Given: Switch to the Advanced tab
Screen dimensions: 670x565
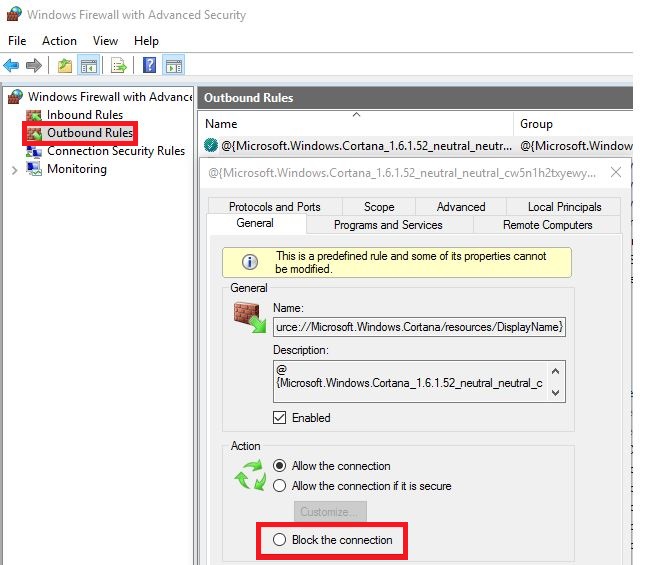Looking at the screenshot, I should (x=461, y=207).
